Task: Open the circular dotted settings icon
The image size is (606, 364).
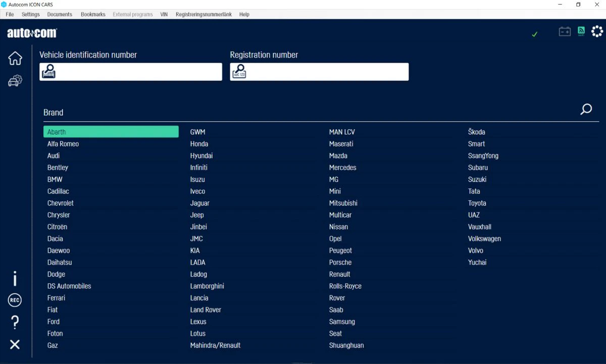Action: click(597, 32)
